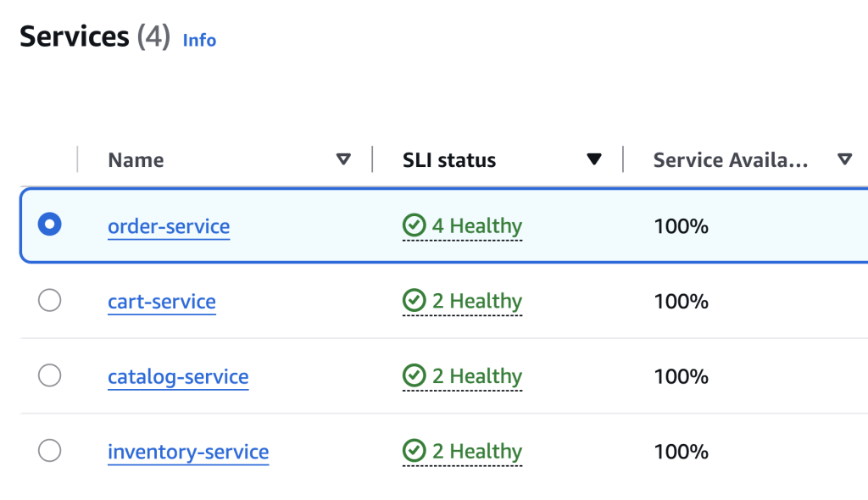Screen dimensions: 868x500
Task: Sort by the Service Availability column arrow
Action: 845,159
